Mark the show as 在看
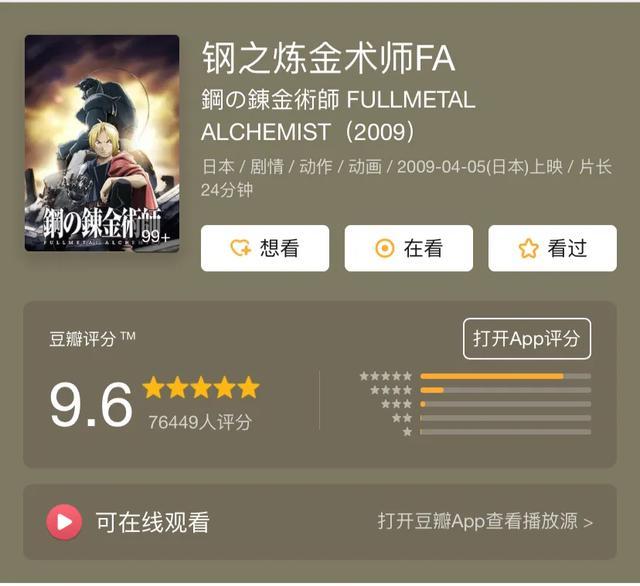 pos(409,248)
